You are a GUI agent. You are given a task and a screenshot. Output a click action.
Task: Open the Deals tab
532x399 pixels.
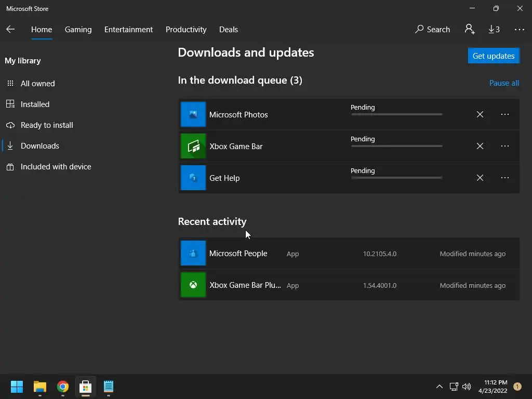[229, 30]
